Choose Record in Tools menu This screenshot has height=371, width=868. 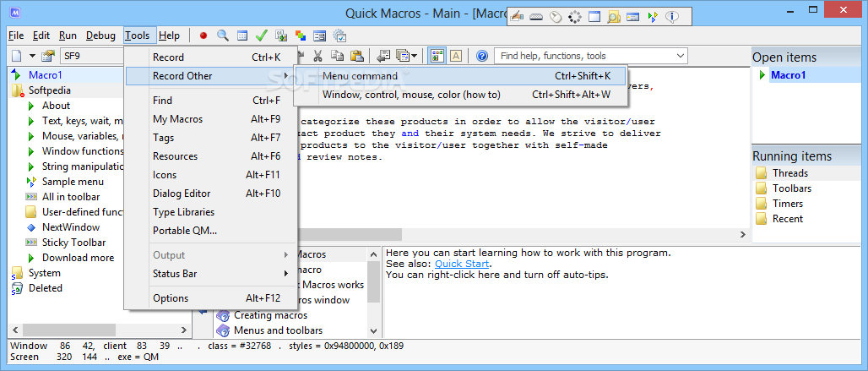click(210, 57)
